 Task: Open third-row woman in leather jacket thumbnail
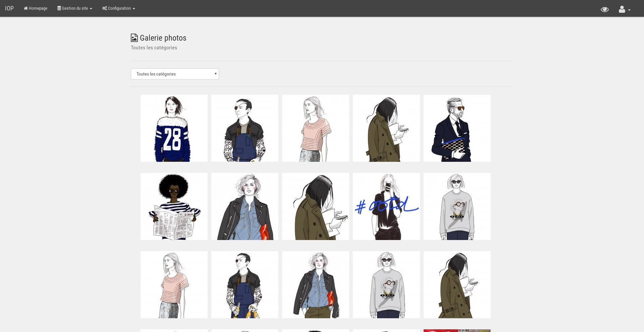(x=316, y=285)
